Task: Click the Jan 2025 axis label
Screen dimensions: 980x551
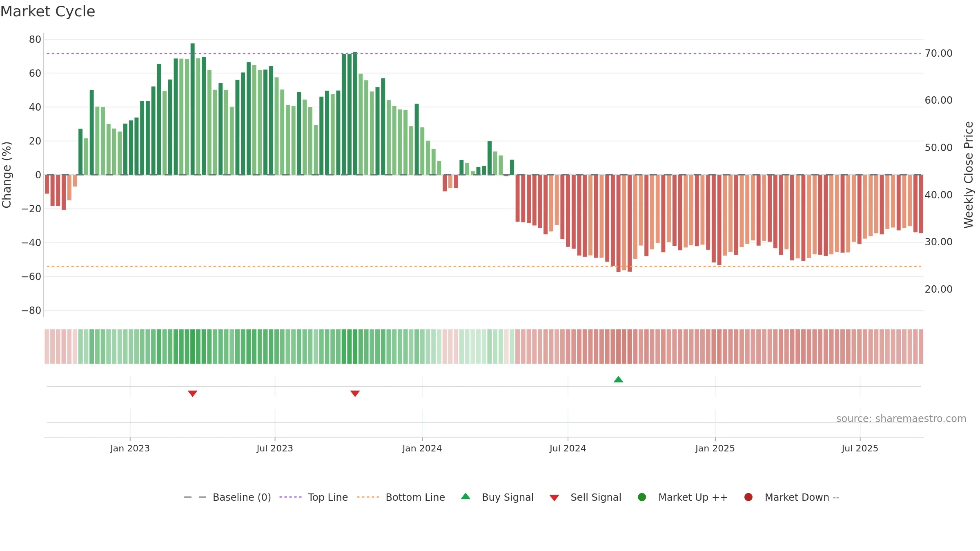Action: [x=715, y=448]
